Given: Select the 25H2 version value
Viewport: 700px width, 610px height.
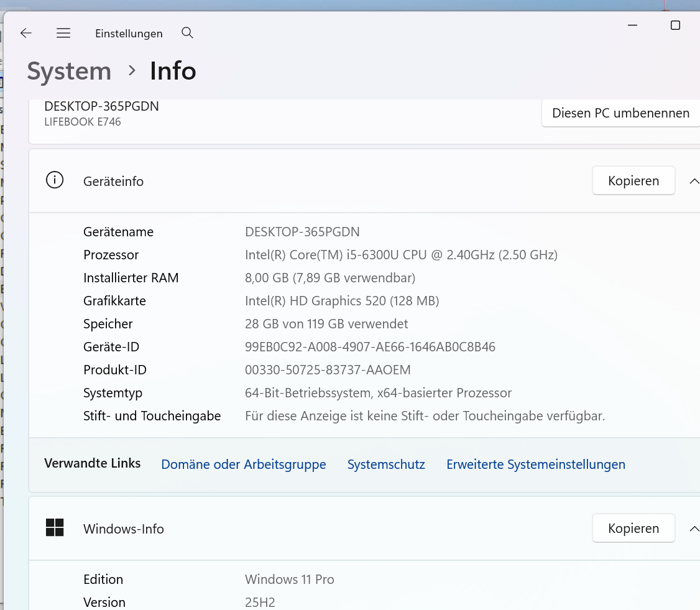Looking at the screenshot, I should (x=260, y=602).
